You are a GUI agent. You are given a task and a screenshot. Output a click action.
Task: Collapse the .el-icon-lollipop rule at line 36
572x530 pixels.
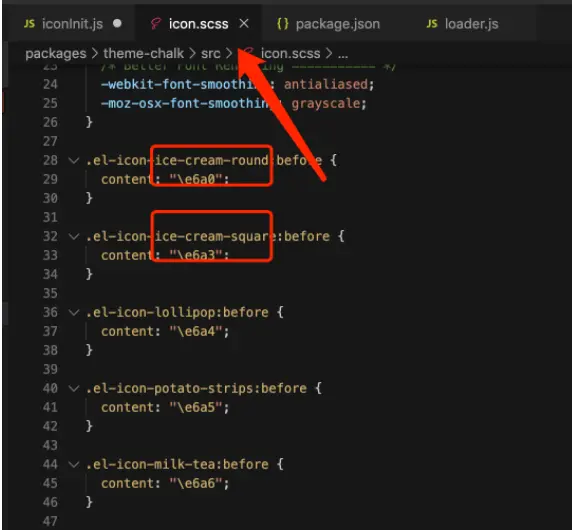click(x=74, y=312)
